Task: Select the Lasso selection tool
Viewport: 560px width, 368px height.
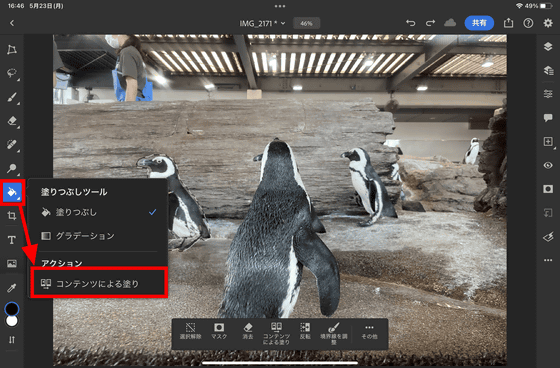Action: (12, 73)
